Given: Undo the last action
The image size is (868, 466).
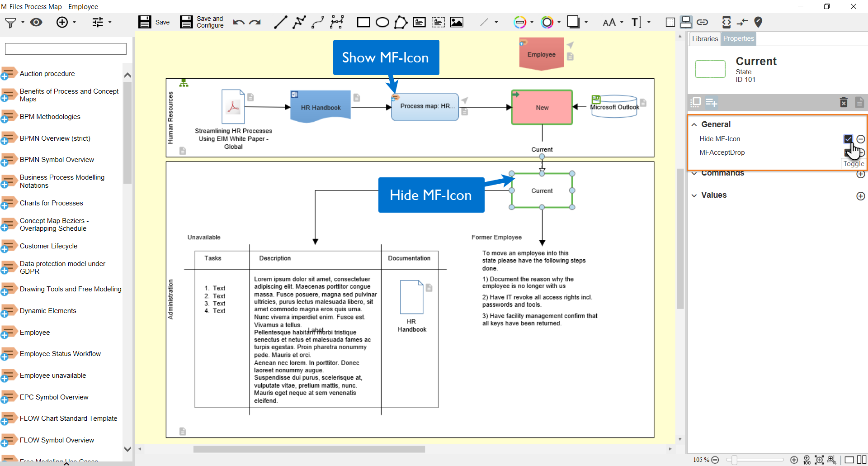Looking at the screenshot, I should pos(239,22).
